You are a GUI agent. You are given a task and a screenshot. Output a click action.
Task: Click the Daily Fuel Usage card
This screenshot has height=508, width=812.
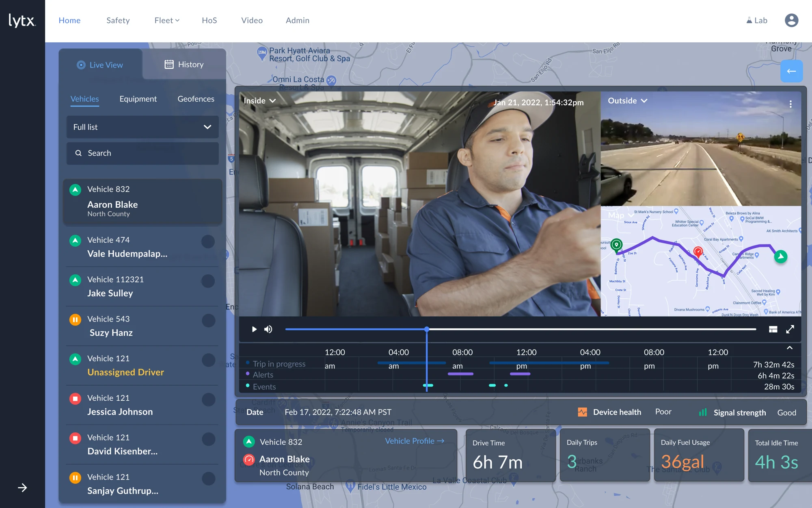point(699,455)
